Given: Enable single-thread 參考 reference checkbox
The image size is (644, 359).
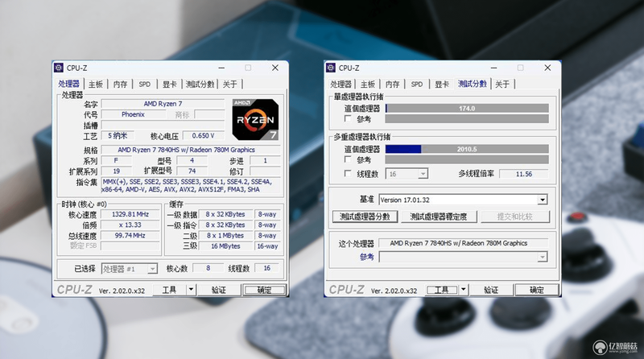Looking at the screenshot, I should pyautogui.click(x=348, y=118).
